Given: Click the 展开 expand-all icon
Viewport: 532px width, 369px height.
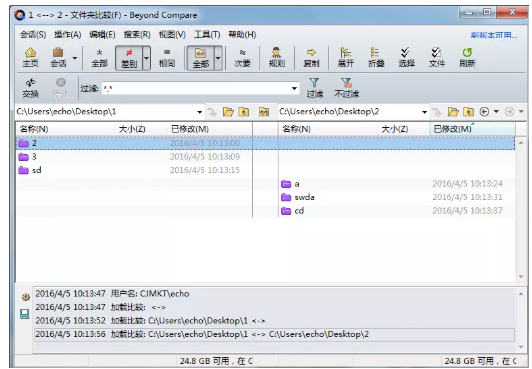Looking at the screenshot, I should (x=346, y=58).
